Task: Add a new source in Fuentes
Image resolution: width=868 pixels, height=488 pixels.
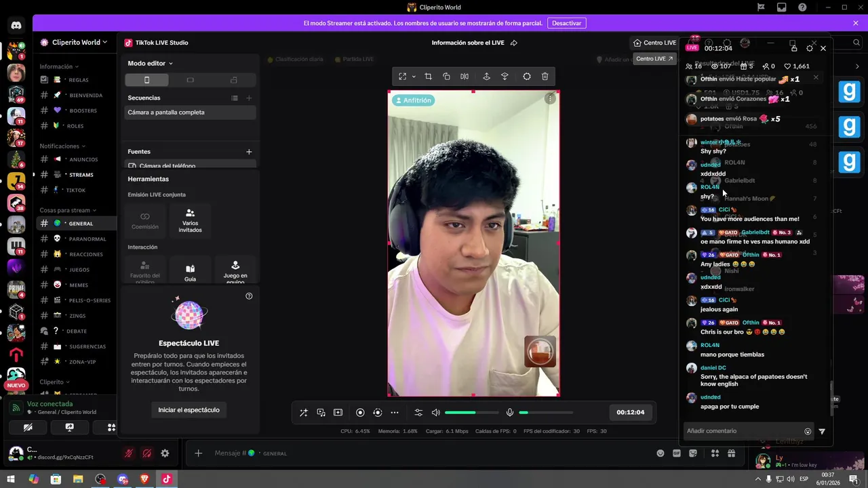Action: (x=249, y=152)
